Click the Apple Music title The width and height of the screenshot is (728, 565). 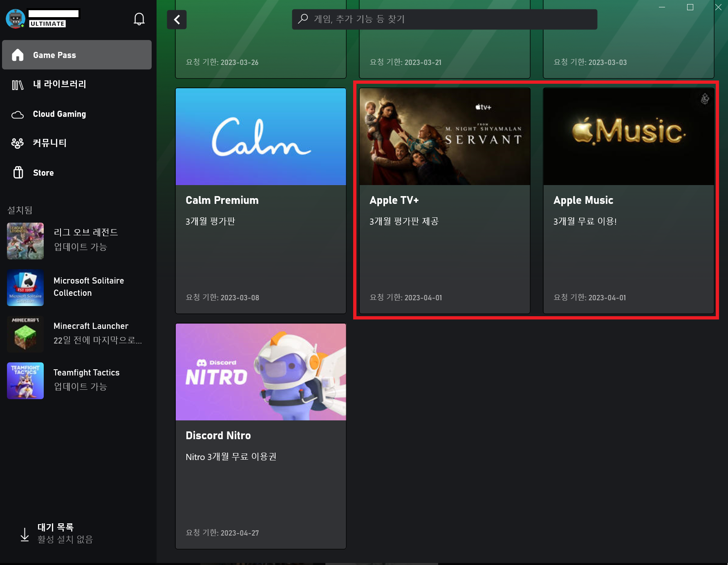coord(583,200)
